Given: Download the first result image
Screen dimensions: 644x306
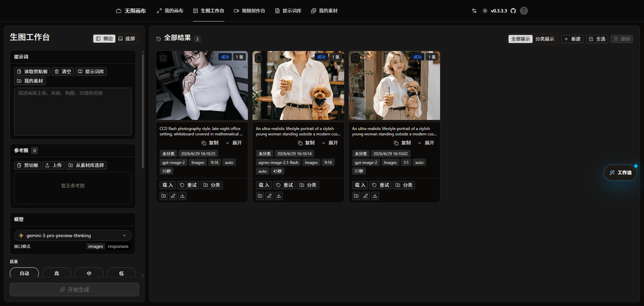Looking at the screenshot, I should (x=182, y=196).
